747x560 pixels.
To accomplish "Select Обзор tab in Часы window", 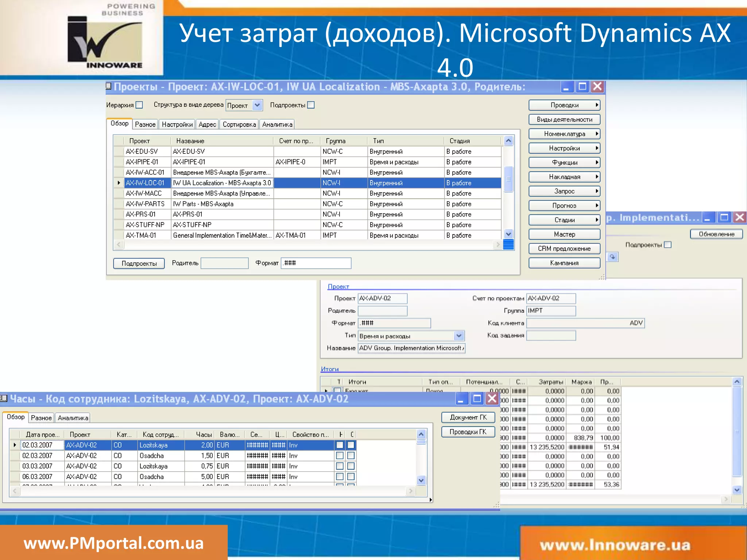I will pos(16,417).
